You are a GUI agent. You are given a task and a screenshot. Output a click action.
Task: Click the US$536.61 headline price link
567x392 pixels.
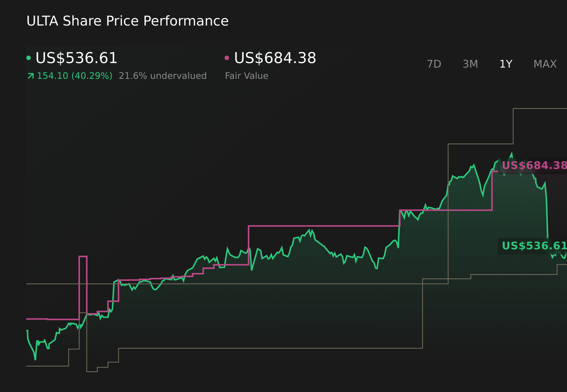click(x=76, y=58)
